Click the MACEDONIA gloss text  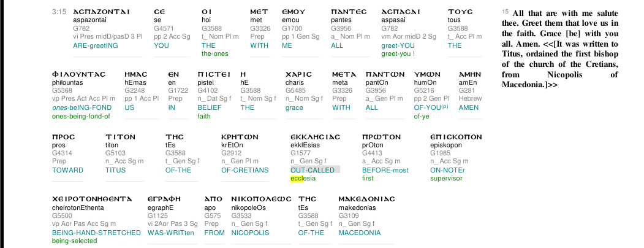(359, 233)
